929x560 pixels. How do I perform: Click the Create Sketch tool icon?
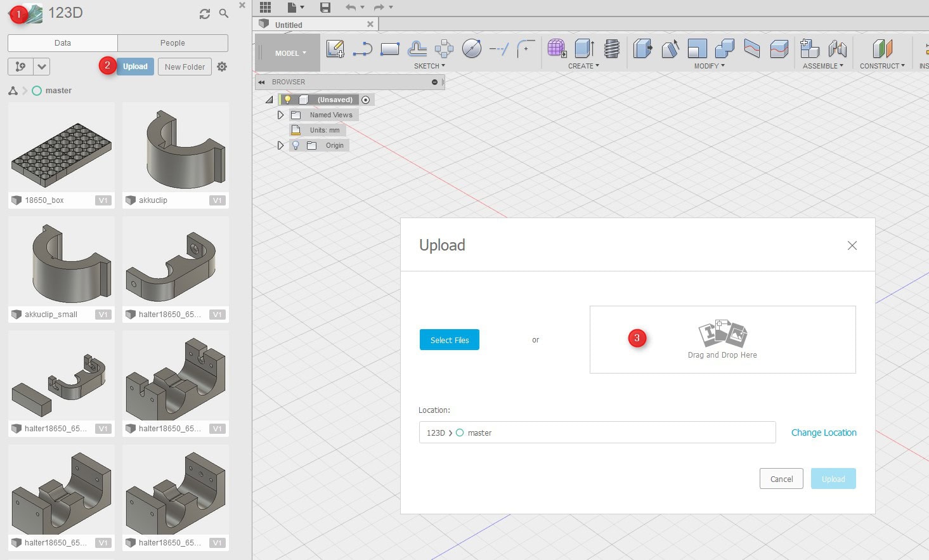tap(335, 49)
